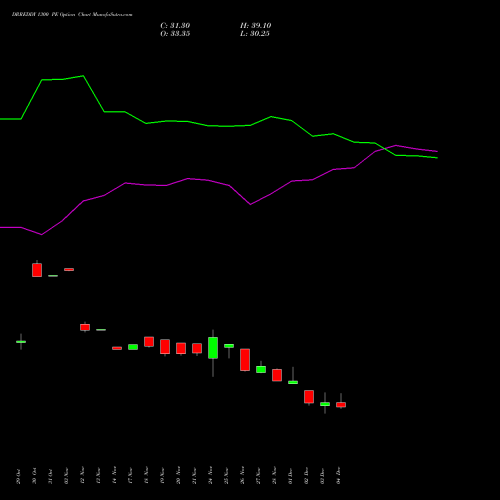500x500 pixels.
Task: Click the low value 'L: 30.25'
Action: 255,34
